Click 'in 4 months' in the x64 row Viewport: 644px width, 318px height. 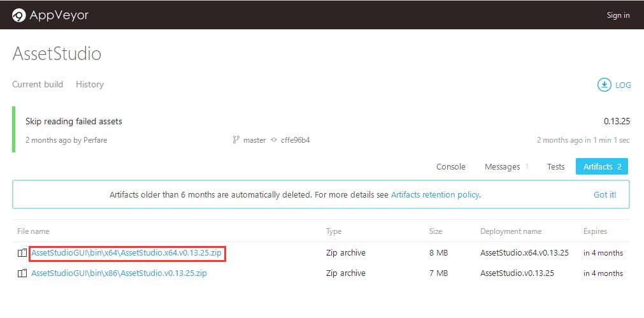coord(603,253)
